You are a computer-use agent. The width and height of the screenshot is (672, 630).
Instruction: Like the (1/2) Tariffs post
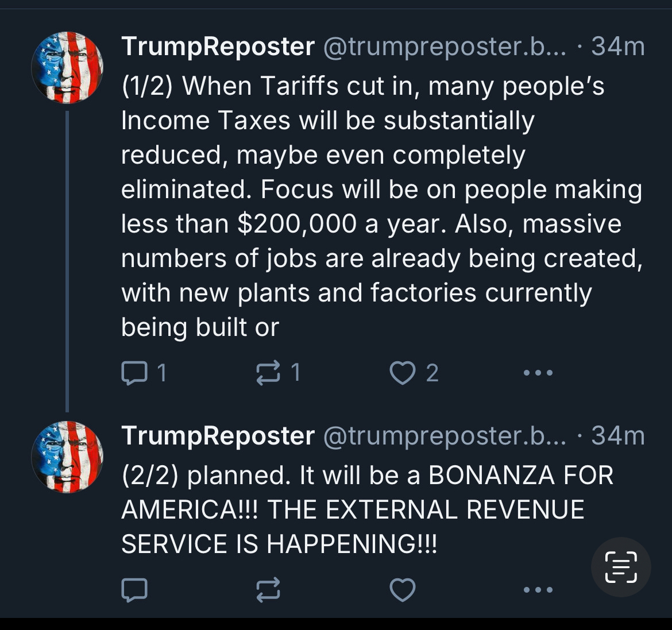pos(403,373)
